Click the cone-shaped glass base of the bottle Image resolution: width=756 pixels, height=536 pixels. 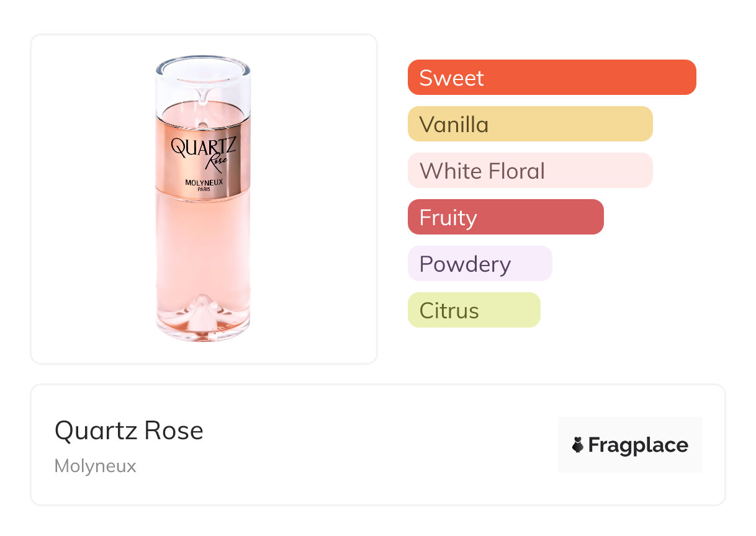coord(203,313)
